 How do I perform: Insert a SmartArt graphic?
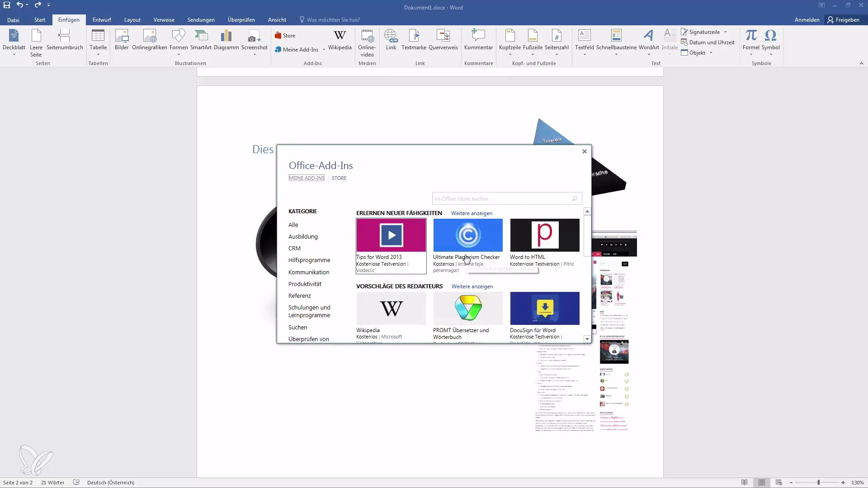201,40
